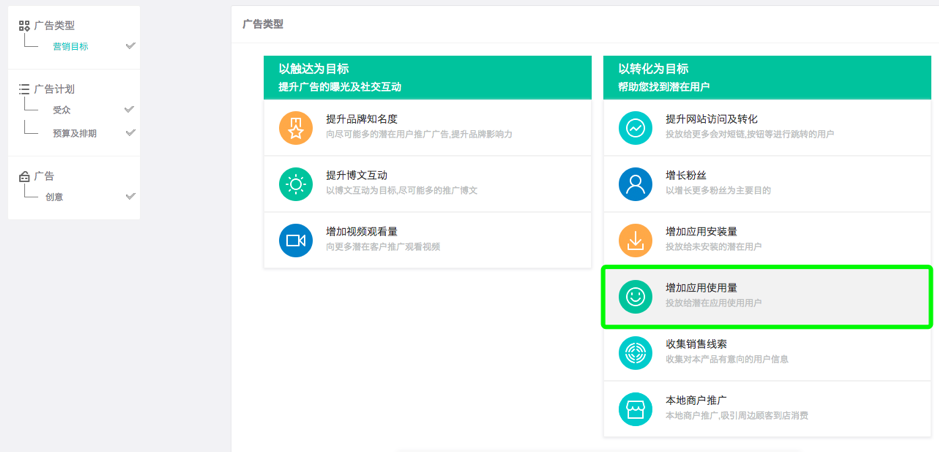
Task: Click the checkmark next to 营销目标
Action: tap(130, 45)
